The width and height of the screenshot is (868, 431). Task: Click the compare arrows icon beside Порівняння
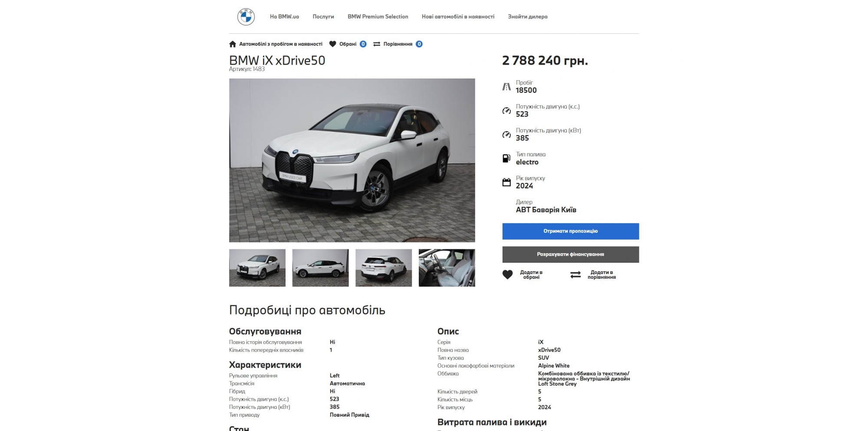(377, 44)
